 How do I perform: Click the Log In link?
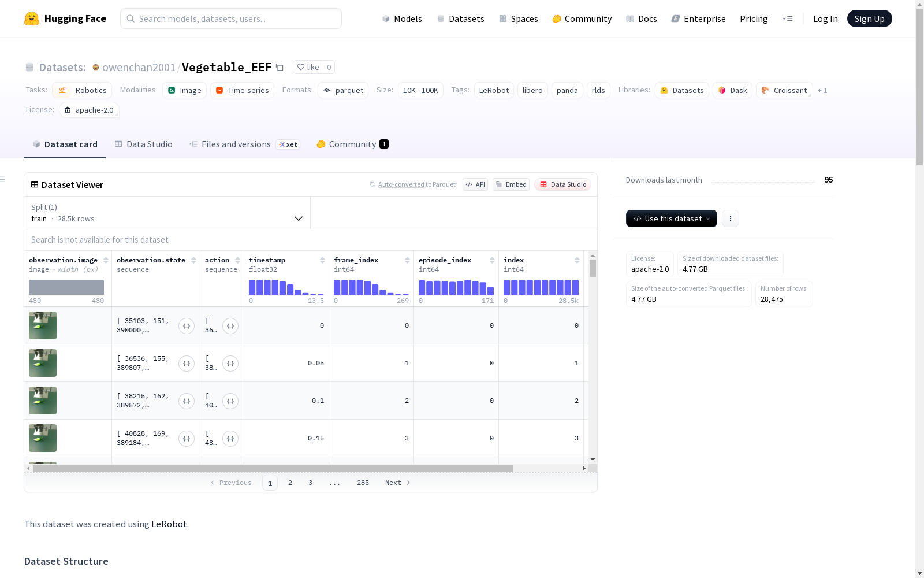(x=825, y=18)
